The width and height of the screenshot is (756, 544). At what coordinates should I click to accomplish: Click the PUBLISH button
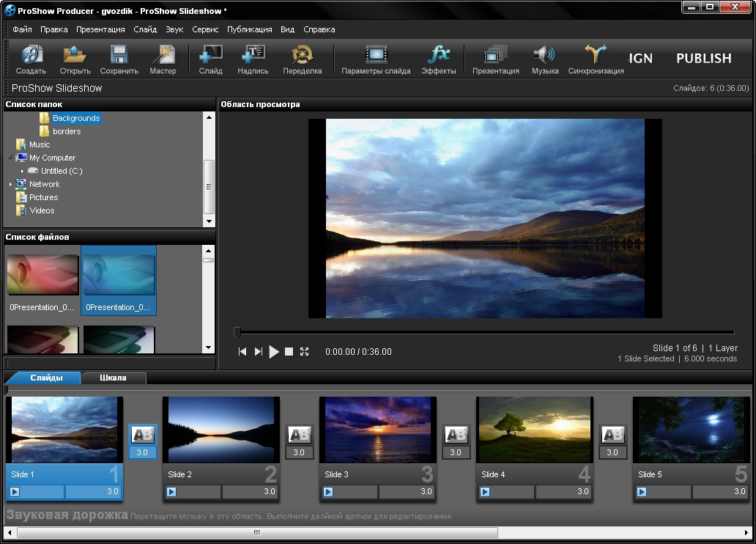click(703, 58)
